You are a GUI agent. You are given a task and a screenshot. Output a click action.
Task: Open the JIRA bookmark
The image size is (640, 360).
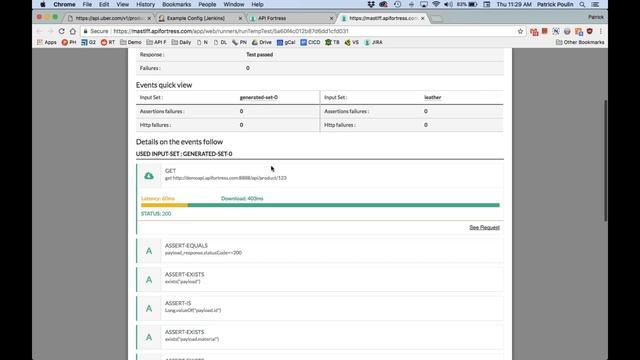(x=373, y=42)
